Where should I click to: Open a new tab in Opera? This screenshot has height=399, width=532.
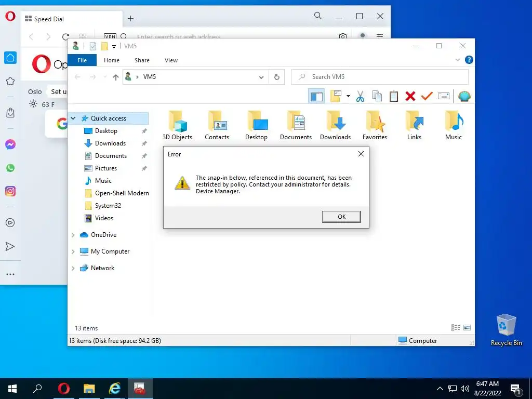[130, 19]
